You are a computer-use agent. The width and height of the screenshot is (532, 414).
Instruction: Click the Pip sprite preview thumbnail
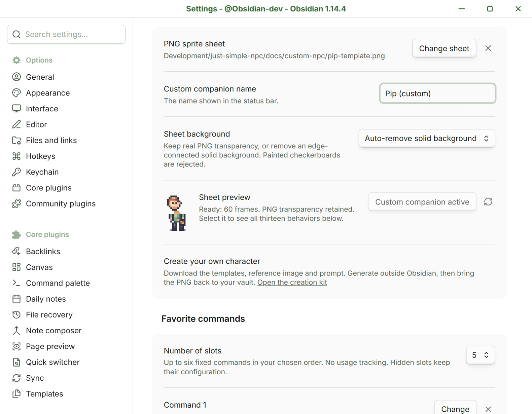click(x=177, y=213)
